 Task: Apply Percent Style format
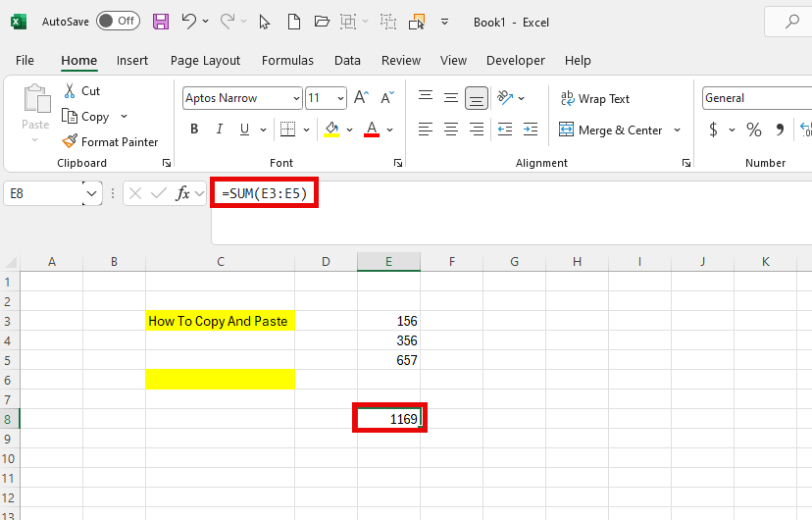point(754,129)
